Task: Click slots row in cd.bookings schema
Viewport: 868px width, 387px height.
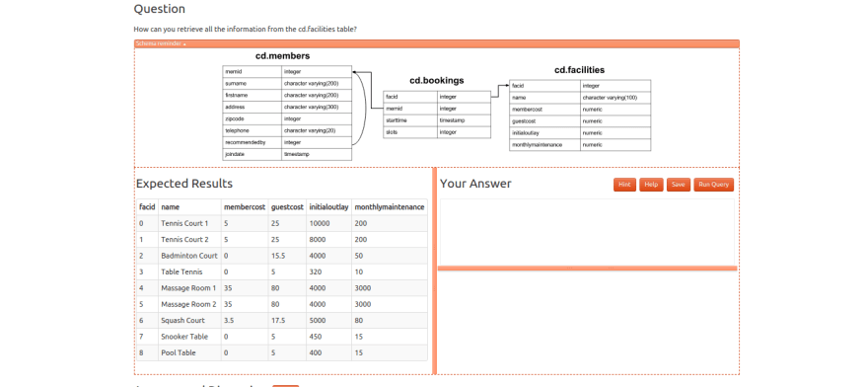Action: [437, 132]
